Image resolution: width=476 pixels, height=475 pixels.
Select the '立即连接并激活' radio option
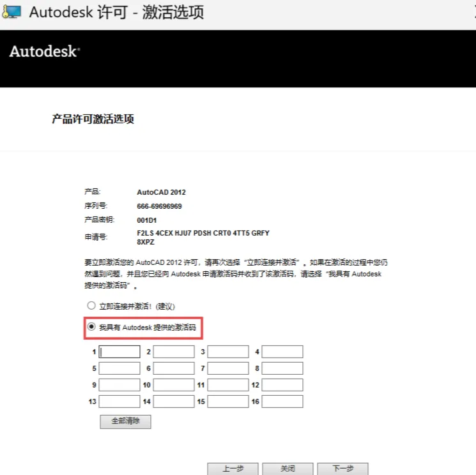(91, 305)
